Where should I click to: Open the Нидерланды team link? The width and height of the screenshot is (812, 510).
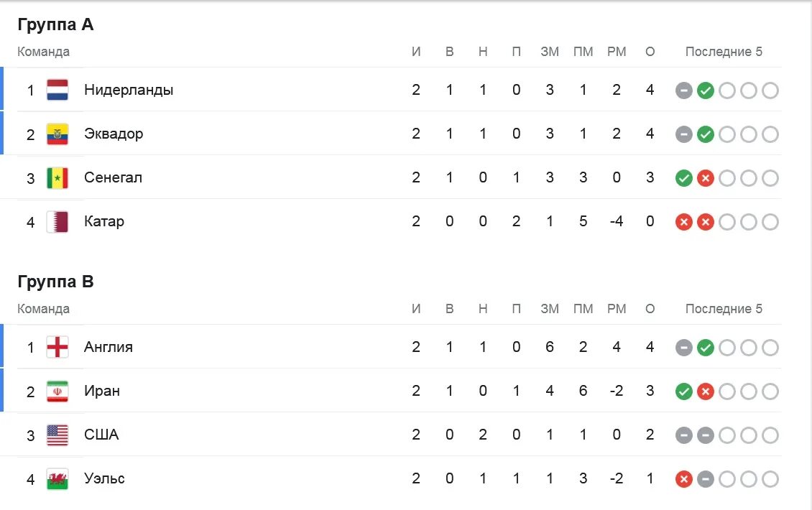[129, 90]
